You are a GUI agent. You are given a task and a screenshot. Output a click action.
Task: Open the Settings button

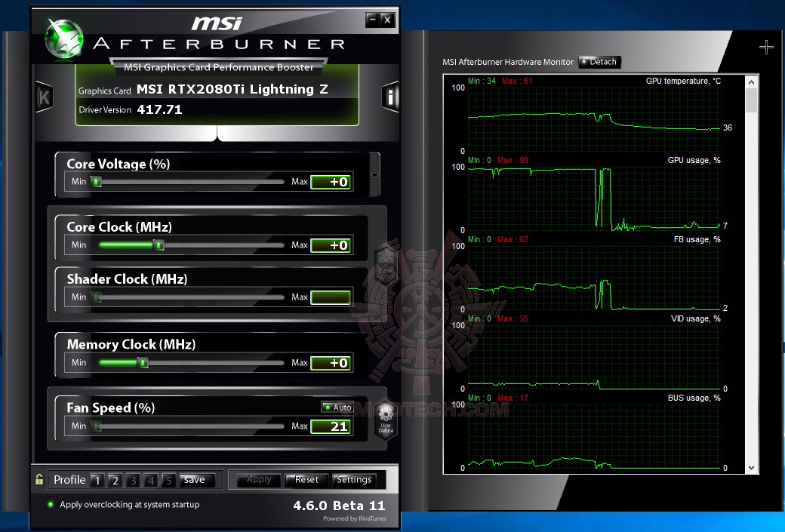tap(353, 480)
